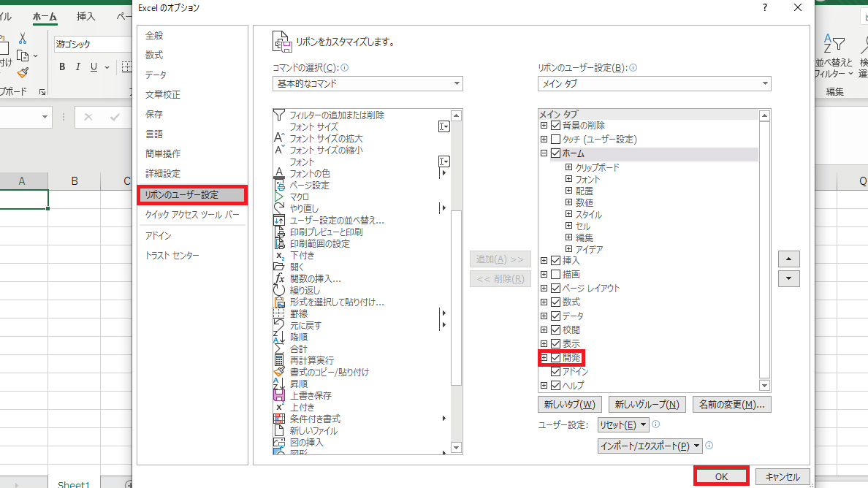Open クイック アクセス ツール バー category
This screenshot has height=488, width=868.
coord(192,215)
